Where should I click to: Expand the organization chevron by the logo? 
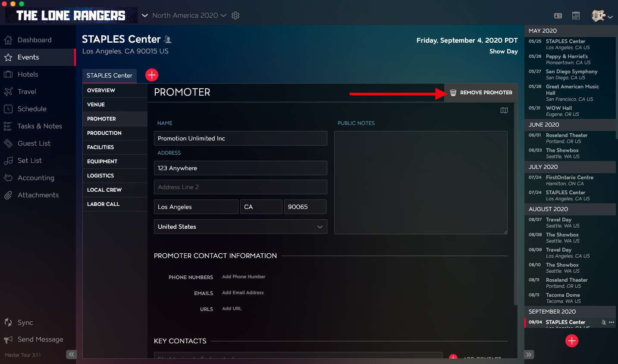point(145,16)
